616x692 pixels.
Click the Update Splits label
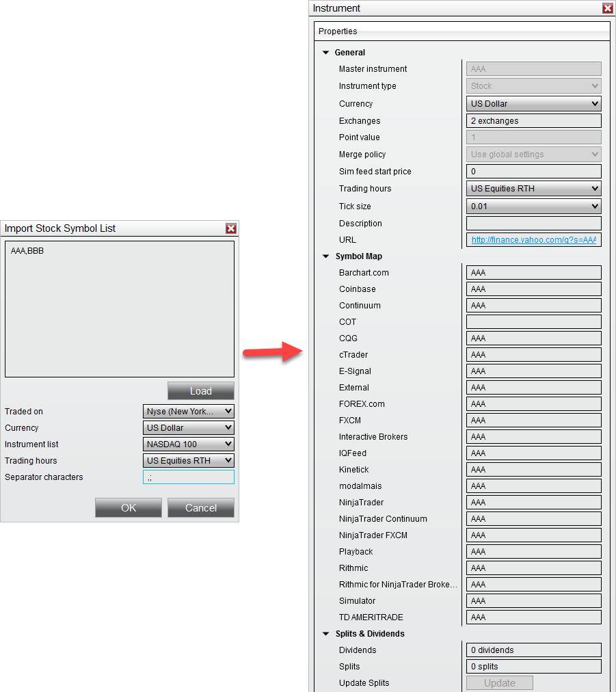(x=364, y=682)
